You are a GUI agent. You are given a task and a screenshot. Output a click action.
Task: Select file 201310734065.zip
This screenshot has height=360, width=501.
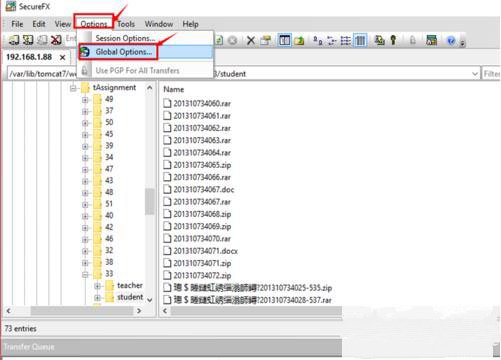coord(202,165)
